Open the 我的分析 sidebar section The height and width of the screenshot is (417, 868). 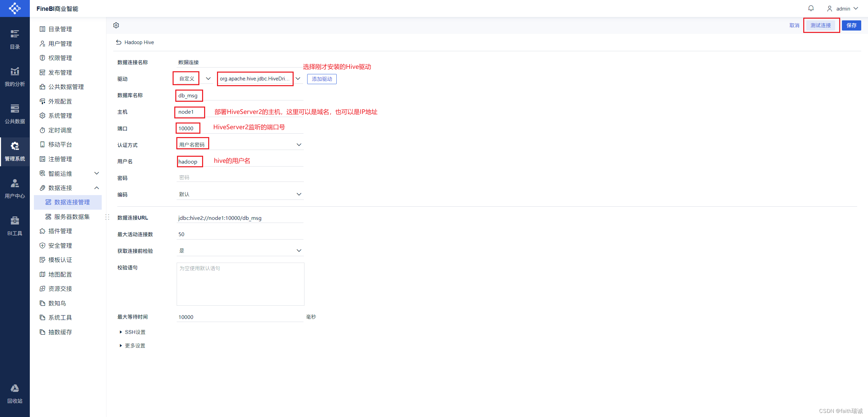coord(15,77)
